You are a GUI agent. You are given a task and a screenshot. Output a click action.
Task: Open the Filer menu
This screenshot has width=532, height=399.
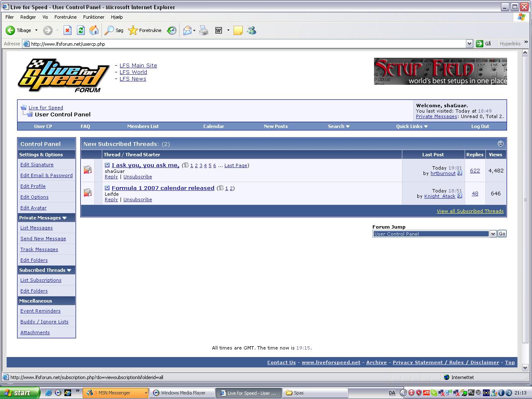(x=10, y=17)
